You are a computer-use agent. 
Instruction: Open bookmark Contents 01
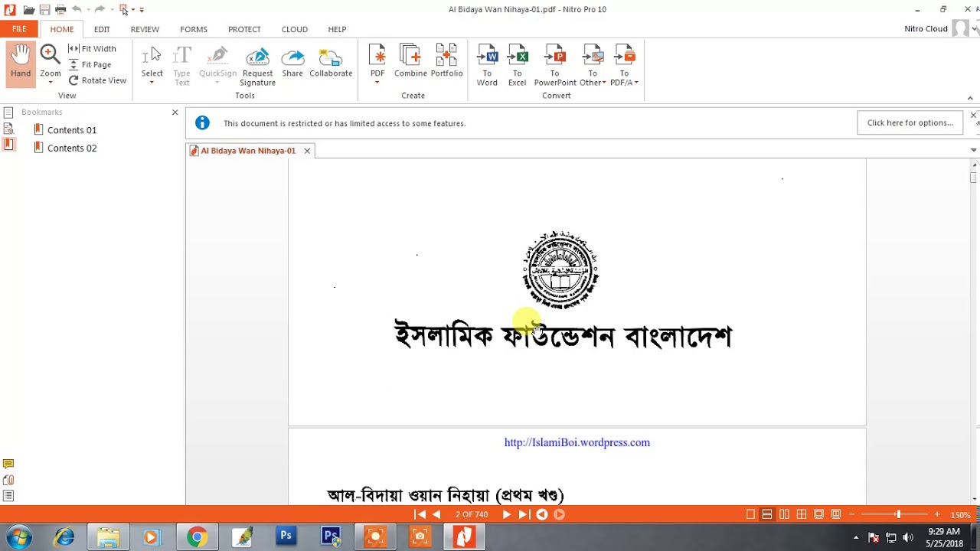click(x=72, y=130)
